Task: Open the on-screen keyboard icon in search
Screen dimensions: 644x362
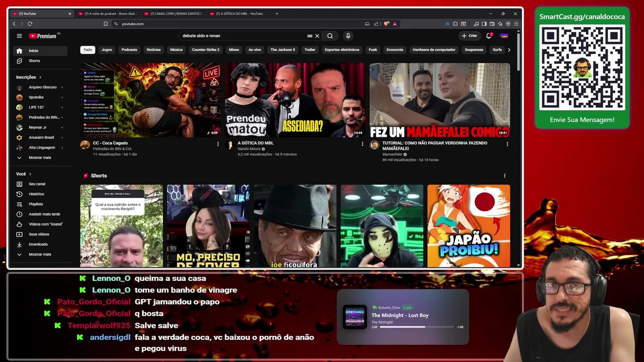Action: (309, 36)
